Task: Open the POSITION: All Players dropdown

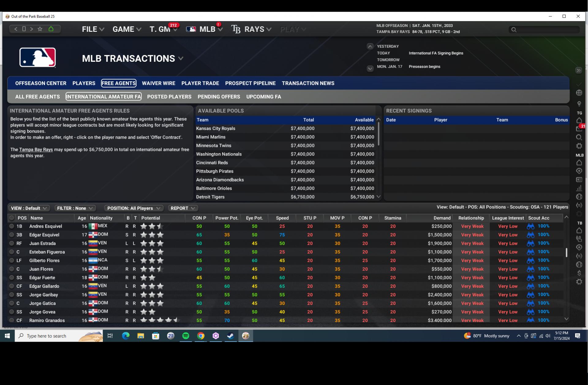Action: tap(134, 208)
